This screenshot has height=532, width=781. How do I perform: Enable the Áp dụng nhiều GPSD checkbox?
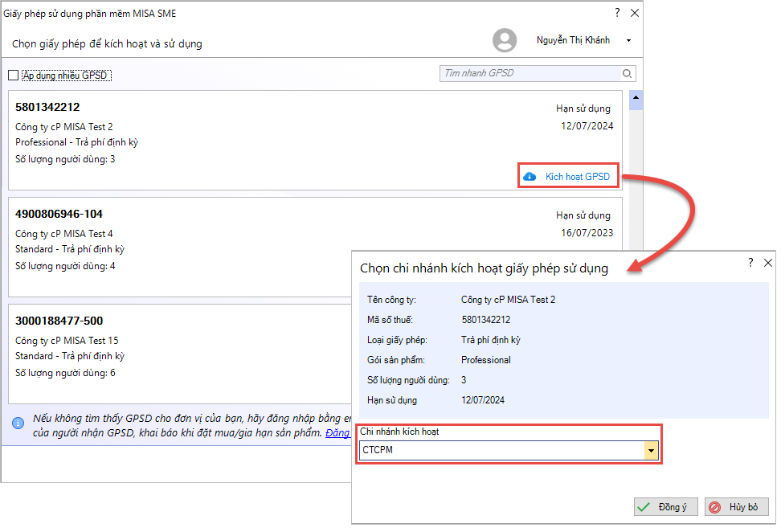tap(13, 76)
